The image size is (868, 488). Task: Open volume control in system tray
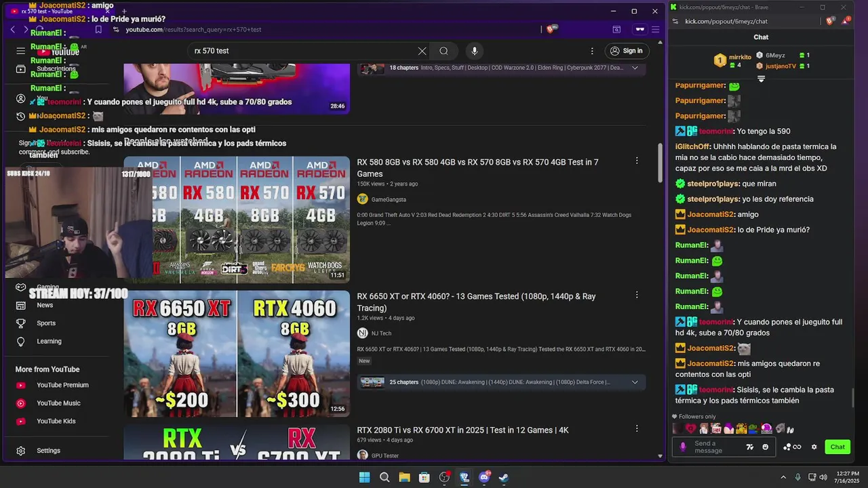(823, 477)
